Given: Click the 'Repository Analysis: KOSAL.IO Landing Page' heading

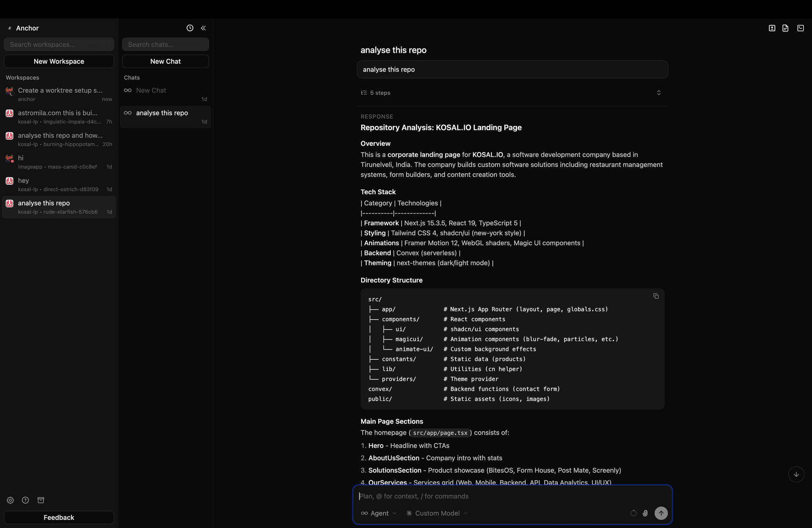Looking at the screenshot, I should click(441, 128).
